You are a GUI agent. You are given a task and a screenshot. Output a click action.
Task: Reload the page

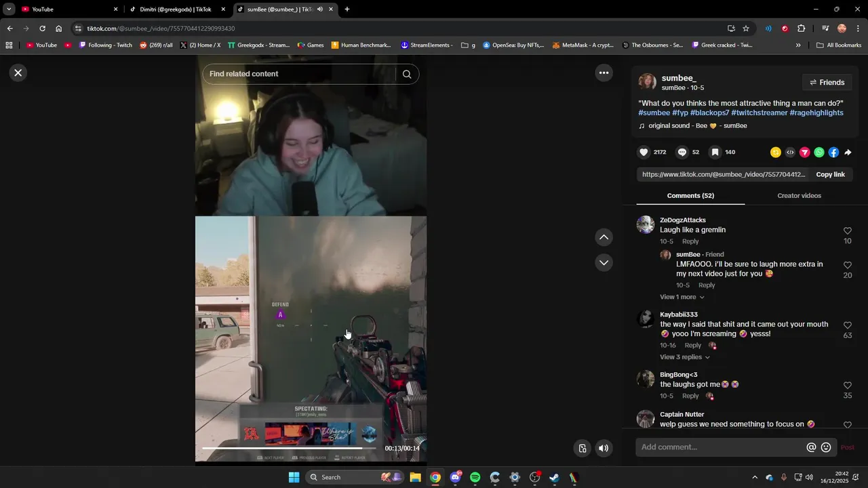(x=42, y=28)
